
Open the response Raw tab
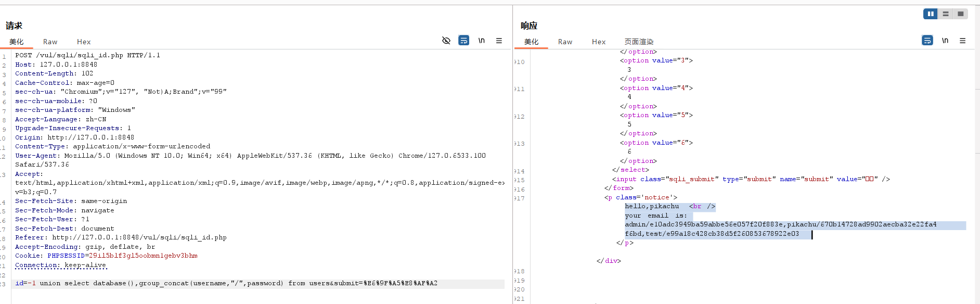[x=565, y=42]
